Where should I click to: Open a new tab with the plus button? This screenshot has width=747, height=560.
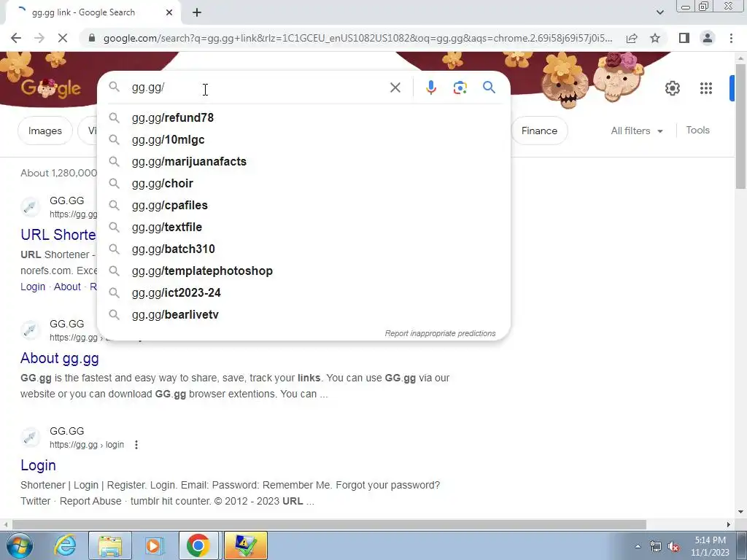point(197,12)
